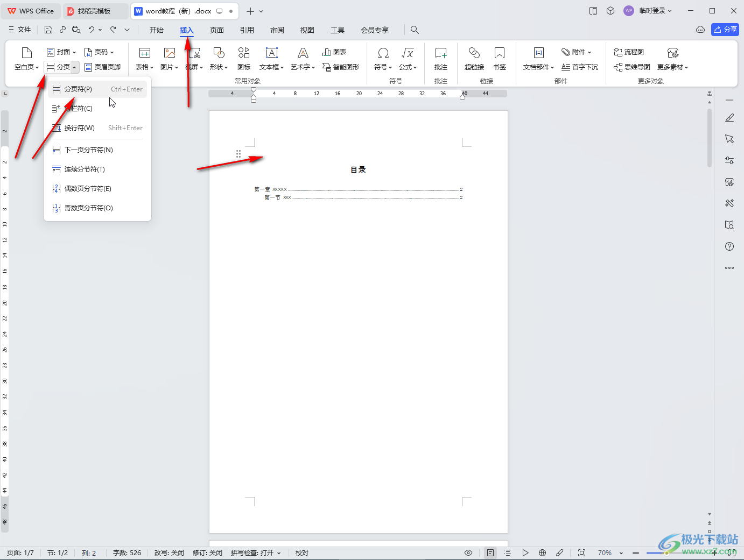
Task: Expand the 拼写检查 spell check dropdown
Action: pyautogui.click(x=279, y=553)
